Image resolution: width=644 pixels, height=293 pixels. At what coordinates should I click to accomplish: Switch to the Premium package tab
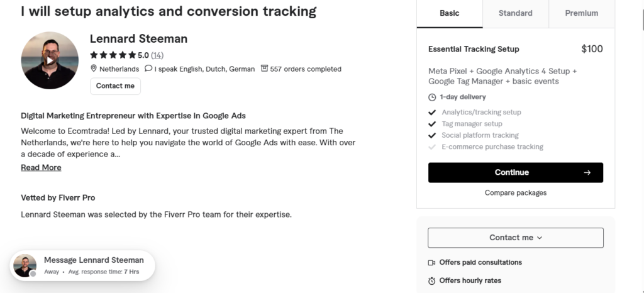tap(582, 14)
